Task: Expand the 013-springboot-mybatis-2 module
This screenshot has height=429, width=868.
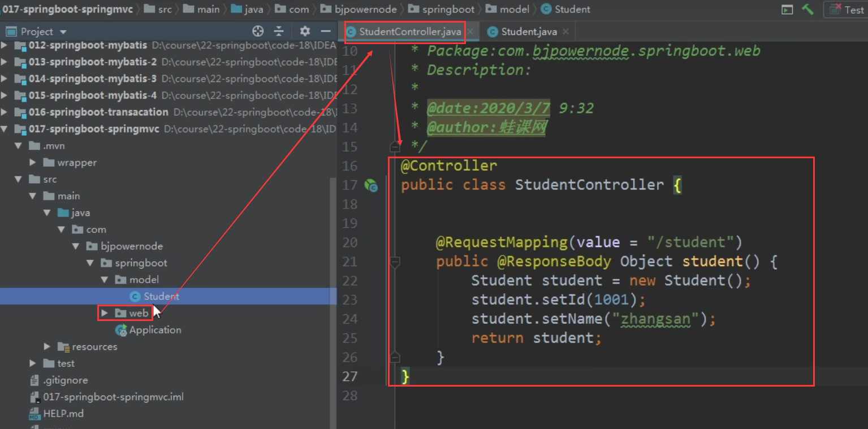Action: tap(5, 62)
